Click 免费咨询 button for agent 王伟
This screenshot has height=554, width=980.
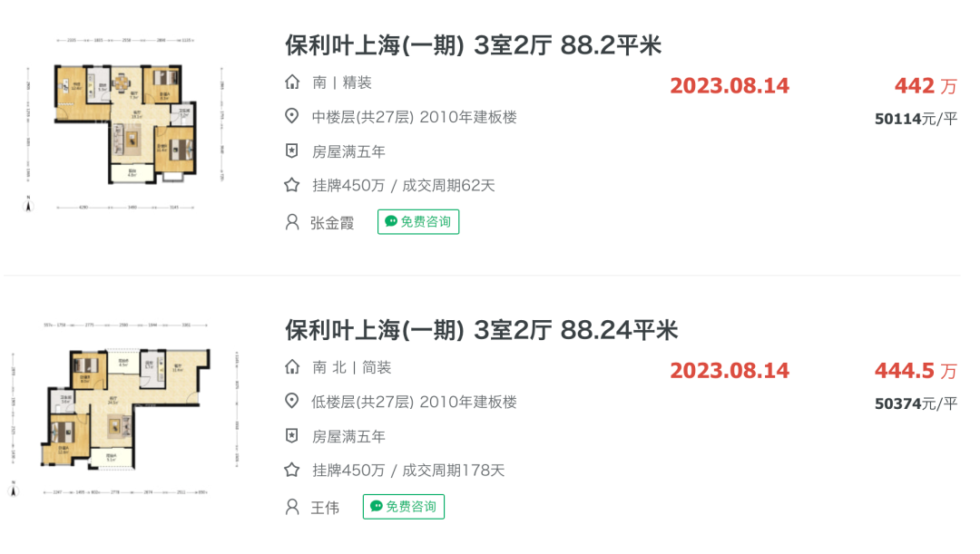click(x=404, y=507)
